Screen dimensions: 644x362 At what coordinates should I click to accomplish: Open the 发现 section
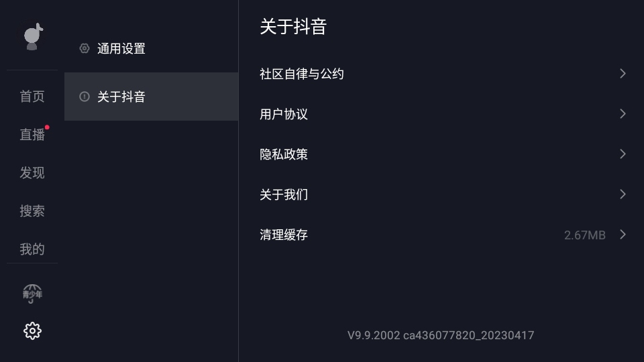tap(32, 173)
